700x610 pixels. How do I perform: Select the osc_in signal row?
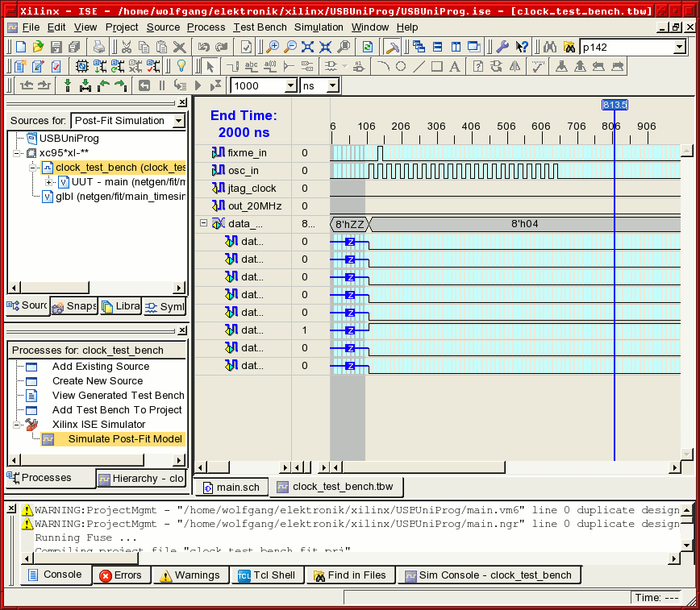coord(244,171)
